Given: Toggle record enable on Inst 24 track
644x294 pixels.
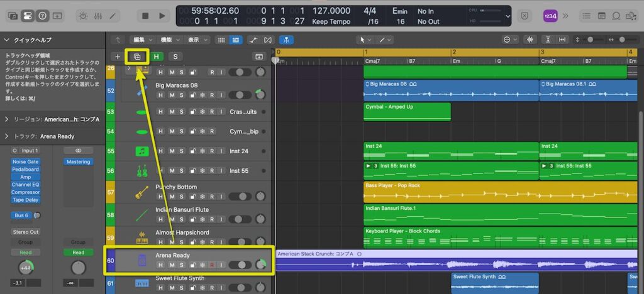Looking at the screenshot, I should tap(212, 151).
